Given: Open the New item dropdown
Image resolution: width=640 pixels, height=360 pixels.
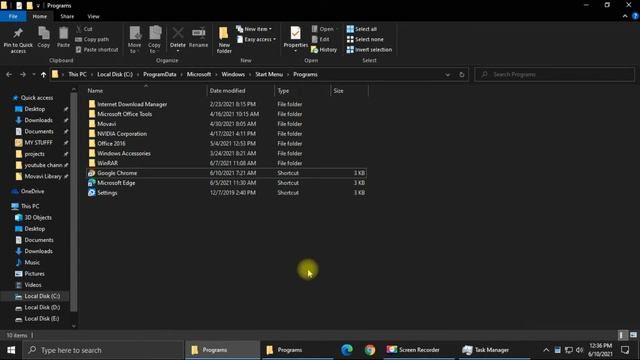Looking at the screenshot, I should pos(254,29).
